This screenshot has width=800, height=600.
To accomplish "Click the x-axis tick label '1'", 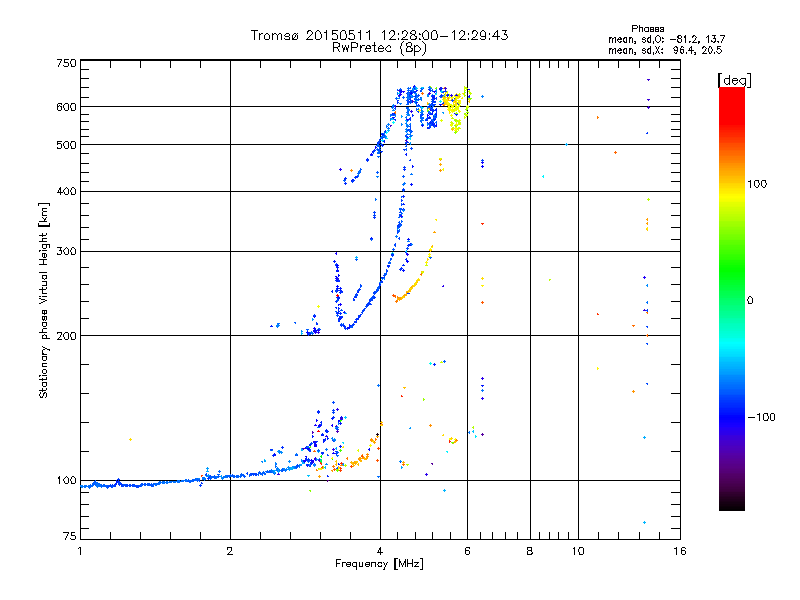I will click(x=80, y=551).
